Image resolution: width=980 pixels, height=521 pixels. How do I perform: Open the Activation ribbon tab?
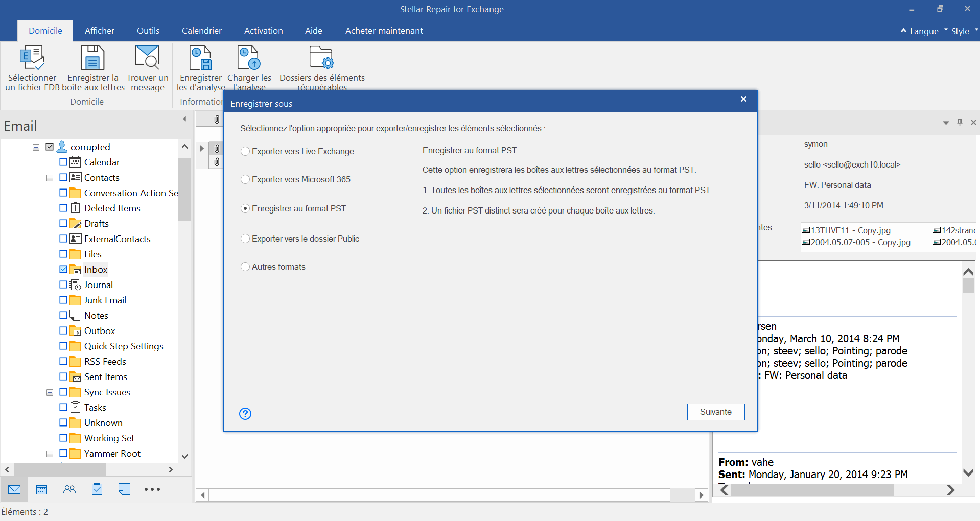pos(264,31)
